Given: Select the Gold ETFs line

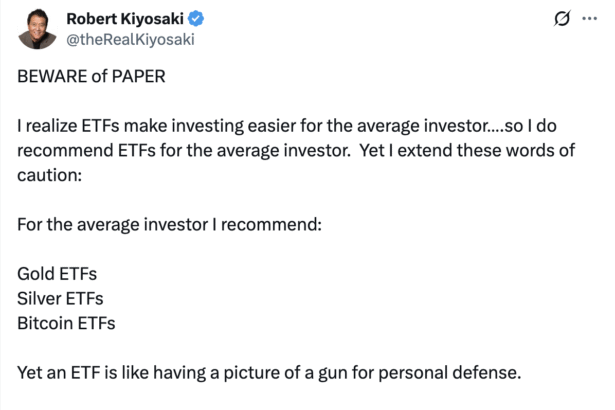Looking at the screenshot, I should [x=57, y=274].
